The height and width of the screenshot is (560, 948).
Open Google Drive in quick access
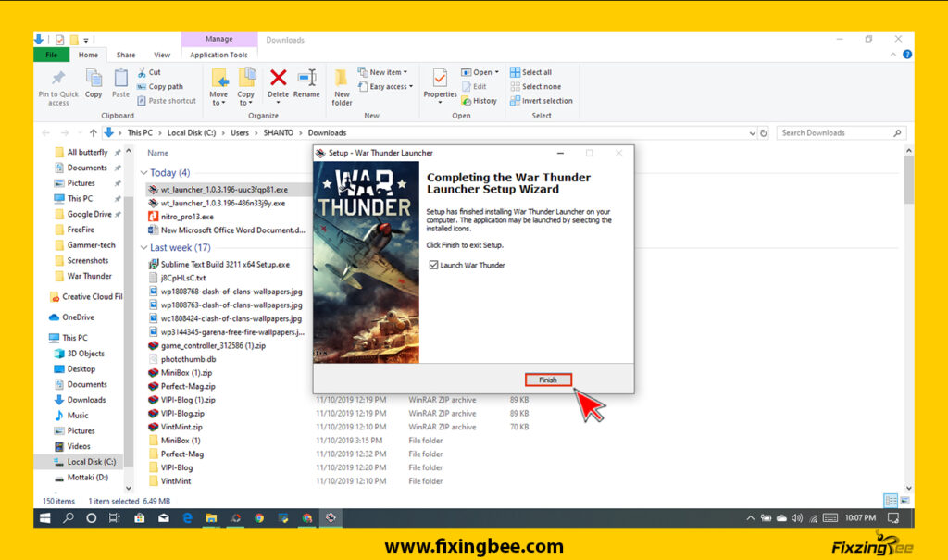(x=88, y=214)
